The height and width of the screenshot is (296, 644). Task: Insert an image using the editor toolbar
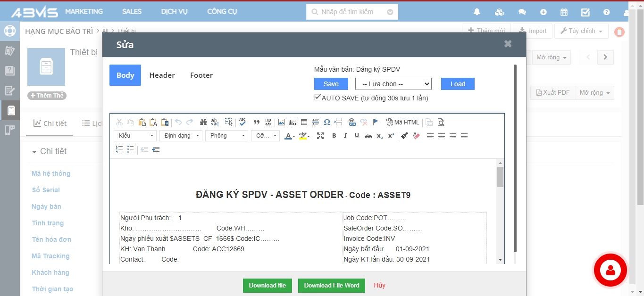coord(282,122)
